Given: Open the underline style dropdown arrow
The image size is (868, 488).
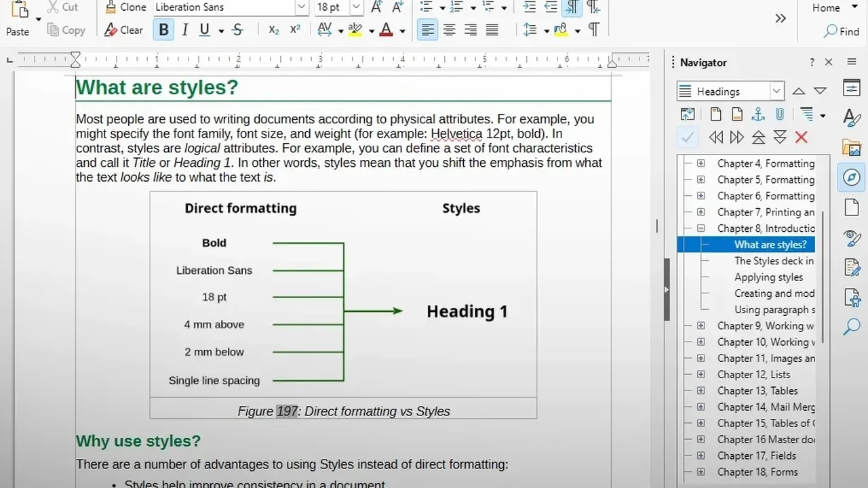Looking at the screenshot, I should pyautogui.click(x=221, y=30).
